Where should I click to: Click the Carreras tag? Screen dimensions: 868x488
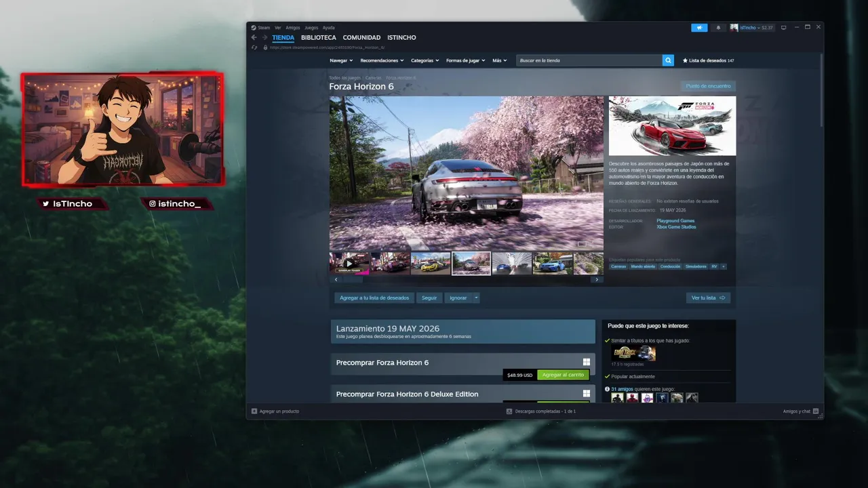[x=618, y=266]
